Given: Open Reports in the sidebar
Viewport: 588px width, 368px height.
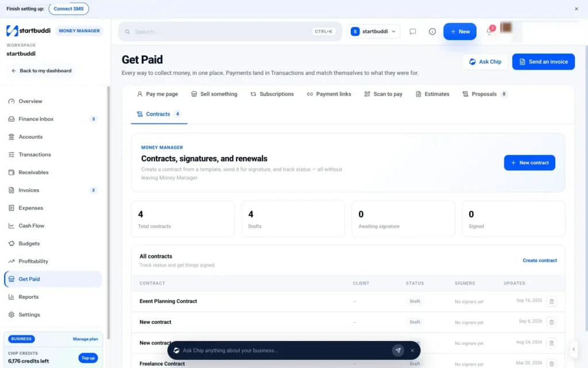Looking at the screenshot, I should point(52,297).
